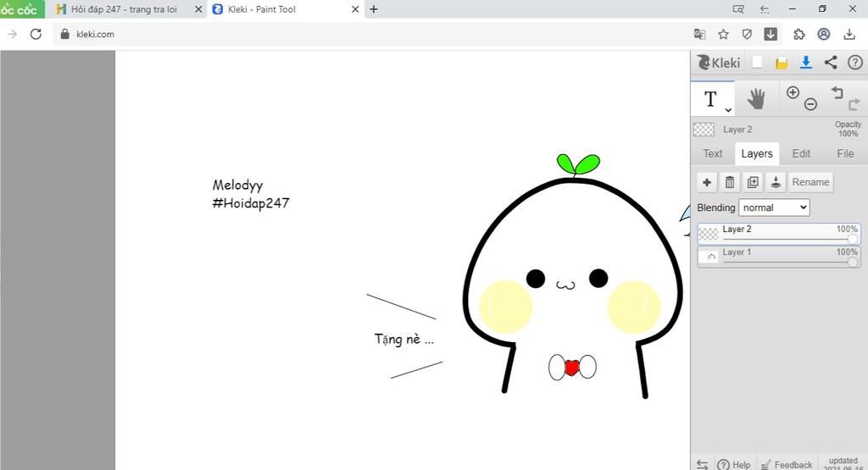868x470 pixels.
Task: Switch to the File tab
Action: [845, 154]
